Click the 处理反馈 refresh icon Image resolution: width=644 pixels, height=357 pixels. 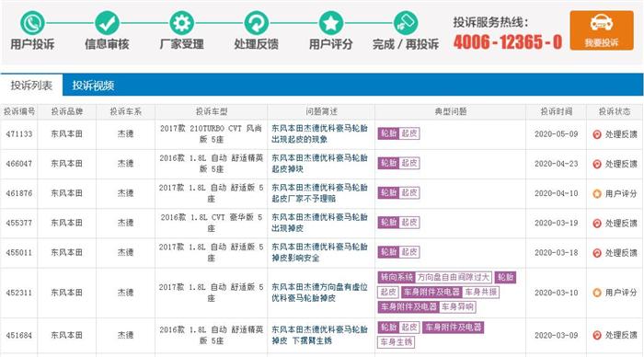tap(257, 23)
